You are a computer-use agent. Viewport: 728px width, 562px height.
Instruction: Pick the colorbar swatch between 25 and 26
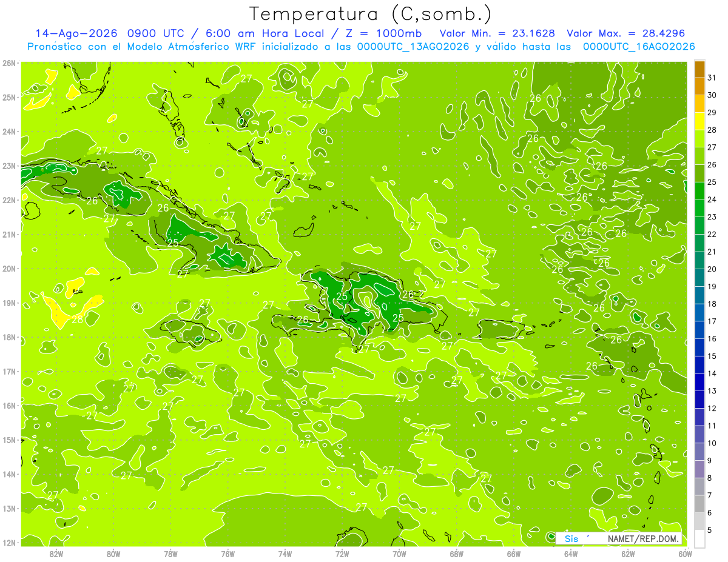click(x=699, y=173)
